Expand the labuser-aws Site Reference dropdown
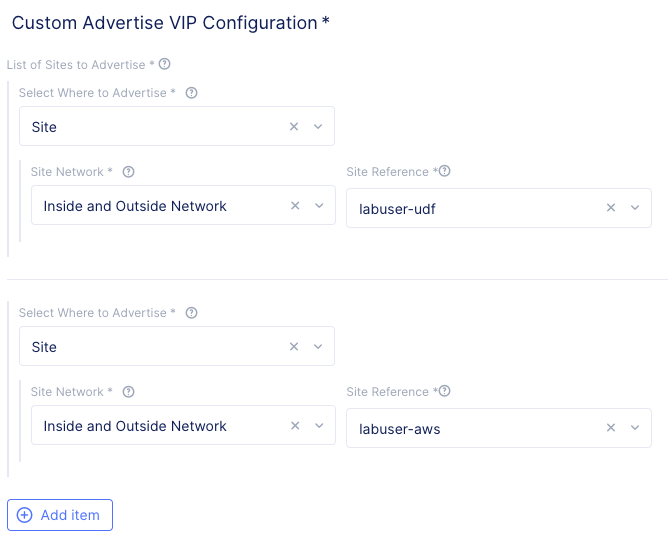The height and width of the screenshot is (543, 668). click(x=635, y=428)
